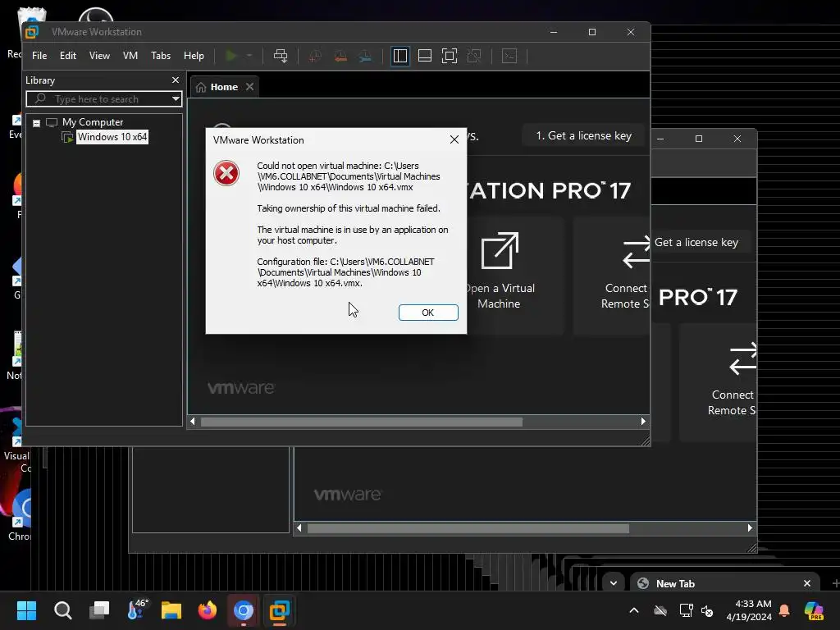Open Chrome from the taskbar
The width and height of the screenshot is (840, 630).
point(243,610)
